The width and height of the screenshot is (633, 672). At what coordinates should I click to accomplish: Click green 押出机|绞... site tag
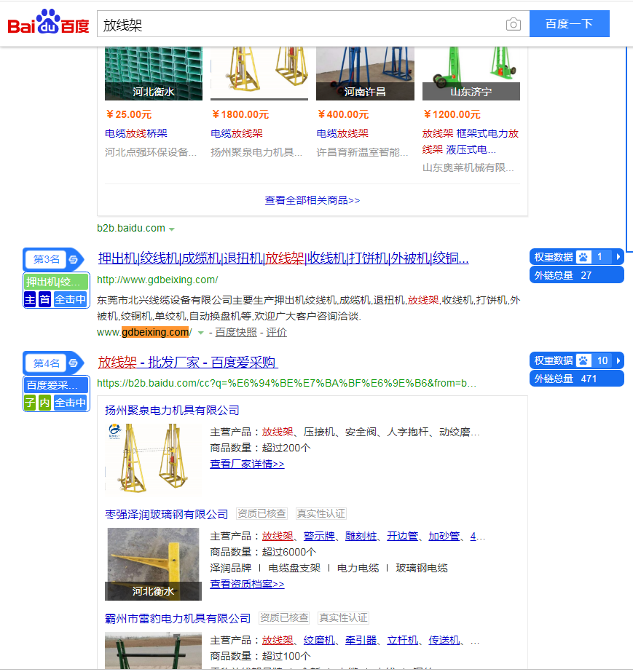[56, 282]
